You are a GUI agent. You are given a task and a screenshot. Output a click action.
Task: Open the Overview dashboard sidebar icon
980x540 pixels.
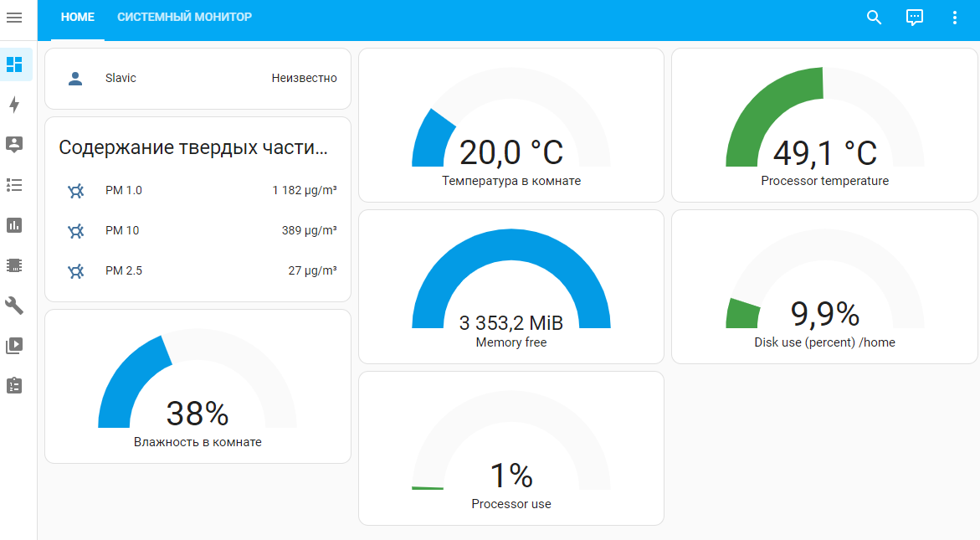click(x=14, y=64)
